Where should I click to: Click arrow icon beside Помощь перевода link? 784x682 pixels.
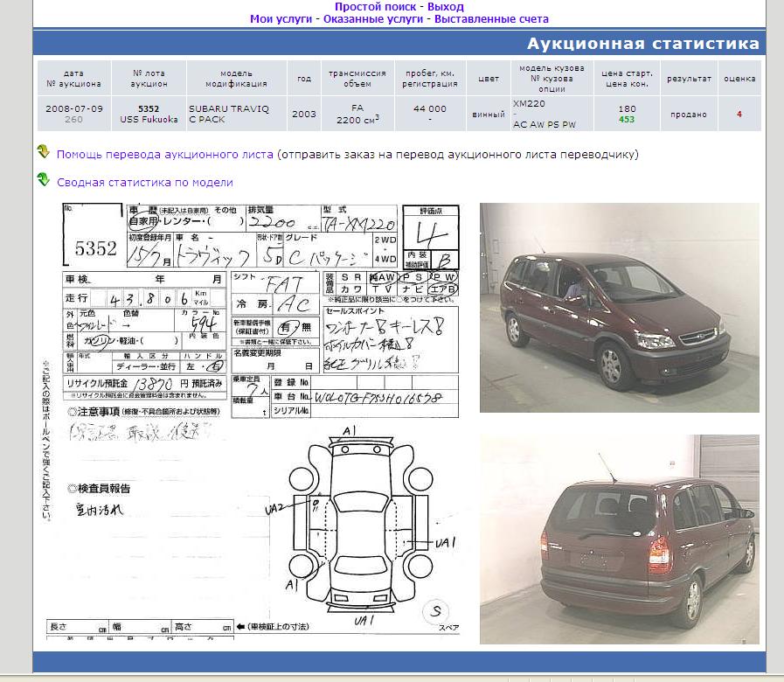[x=44, y=152]
